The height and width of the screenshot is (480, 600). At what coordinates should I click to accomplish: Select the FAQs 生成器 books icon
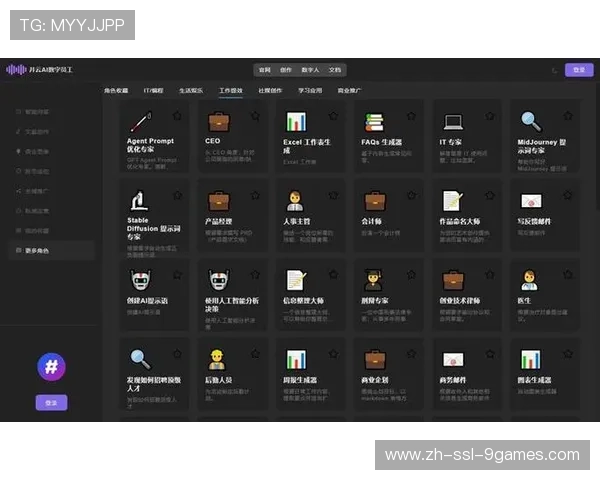(x=374, y=122)
